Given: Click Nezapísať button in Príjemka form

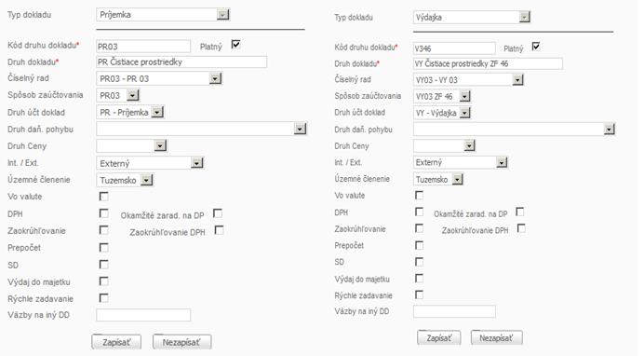Looking at the screenshot, I should (182, 342).
